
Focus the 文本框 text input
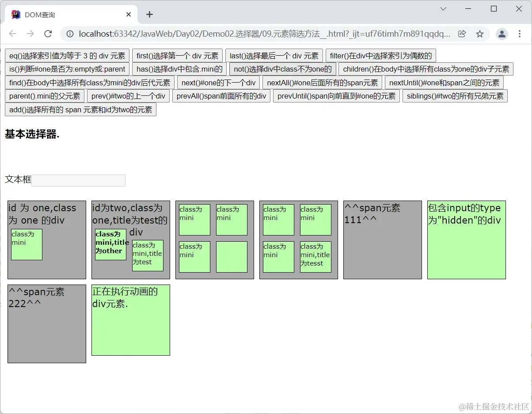(x=79, y=180)
